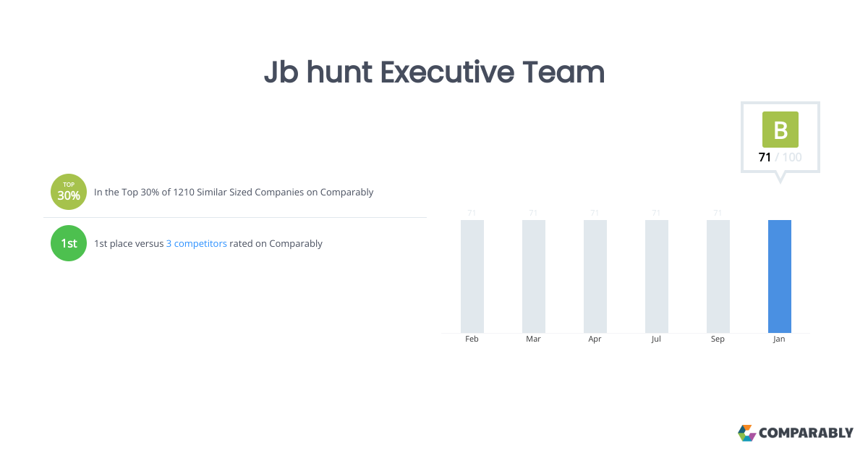Click the 71 value above Feb bar

click(x=472, y=213)
